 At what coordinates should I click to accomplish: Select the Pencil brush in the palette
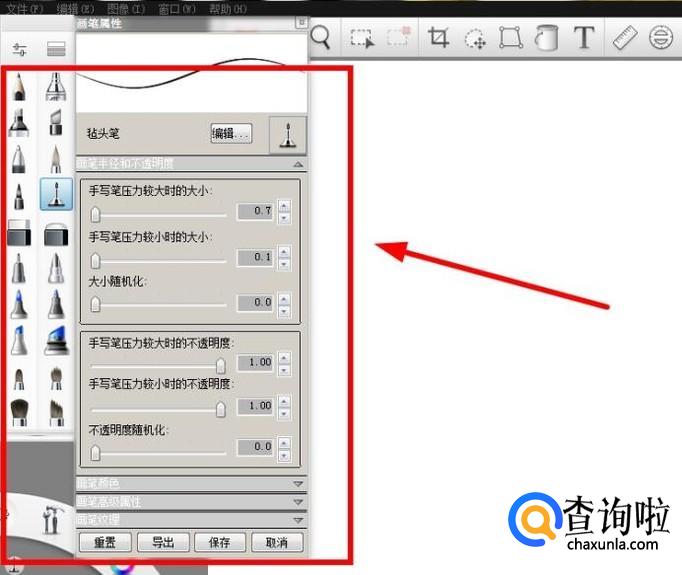click(x=18, y=87)
